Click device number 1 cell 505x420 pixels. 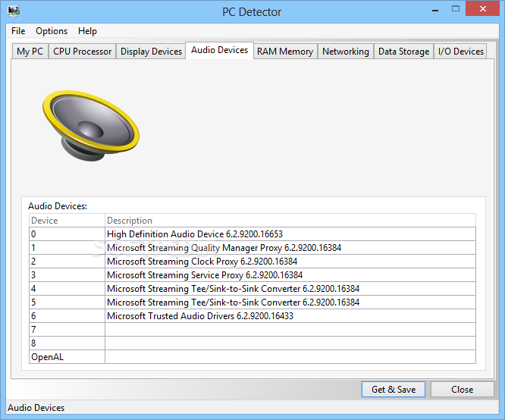(x=67, y=248)
